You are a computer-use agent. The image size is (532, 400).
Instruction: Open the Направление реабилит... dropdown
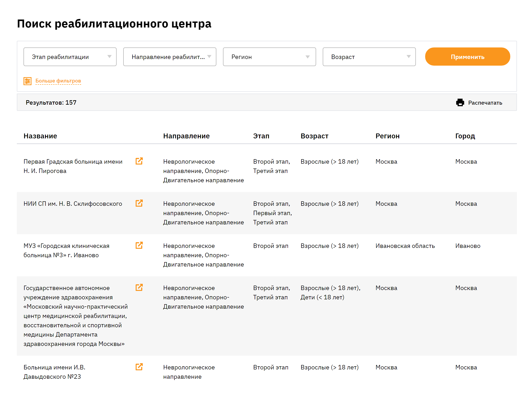[x=170, y=57]
